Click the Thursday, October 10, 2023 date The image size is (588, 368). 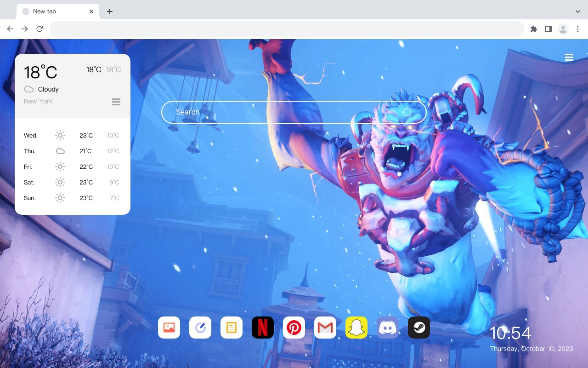tap(531, 349)
